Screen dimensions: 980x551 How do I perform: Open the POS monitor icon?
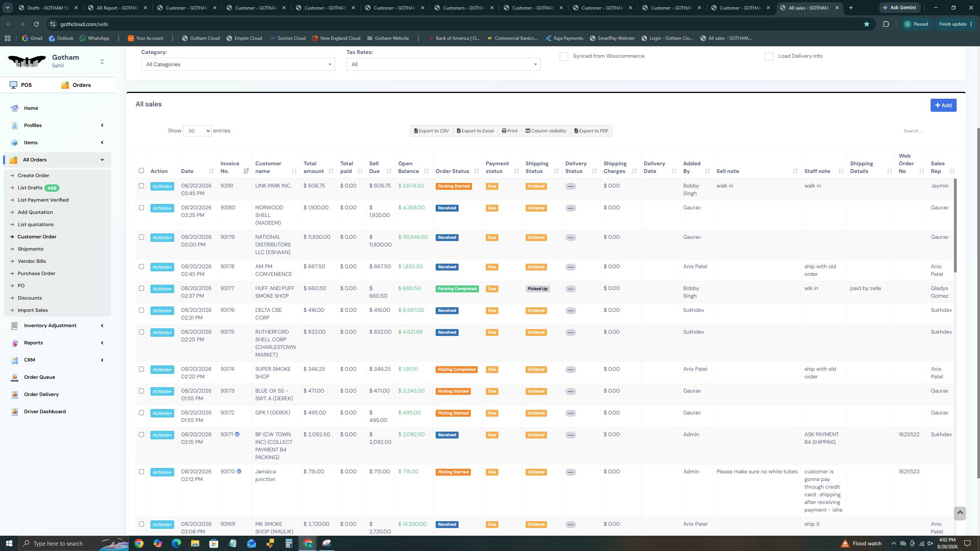(14, 85)
